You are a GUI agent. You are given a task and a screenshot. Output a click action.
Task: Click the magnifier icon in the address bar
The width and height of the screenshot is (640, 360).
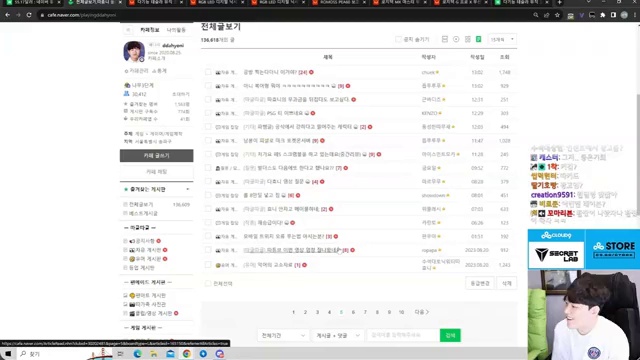[536, 15]
